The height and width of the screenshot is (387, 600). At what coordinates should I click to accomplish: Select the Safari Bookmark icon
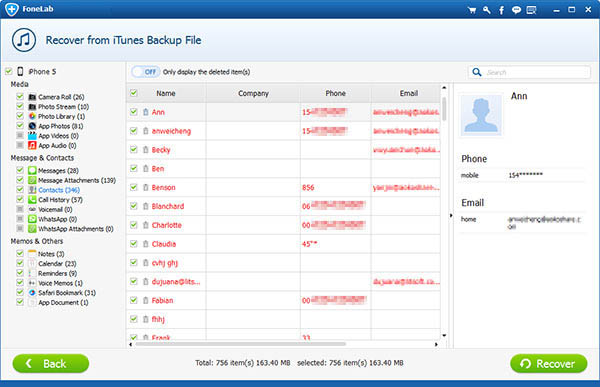32,292
